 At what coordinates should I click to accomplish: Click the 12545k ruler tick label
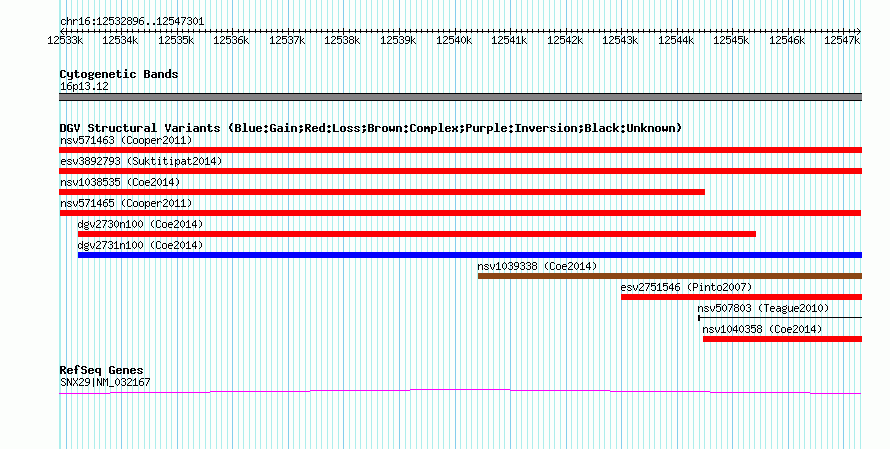tap(731, 41)
